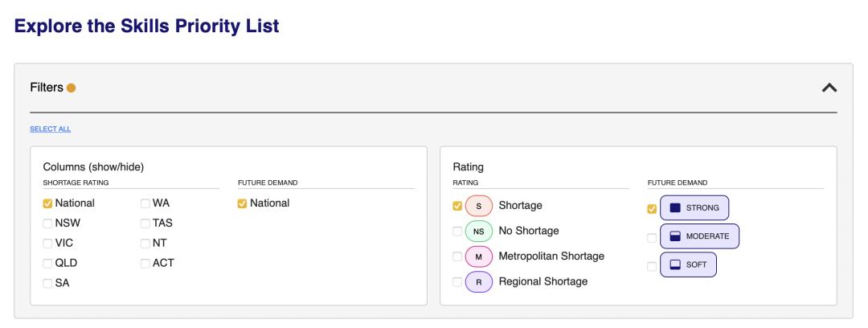Click the SOFT future demand badge
The image size is (868, 328).
coord(688,264)
